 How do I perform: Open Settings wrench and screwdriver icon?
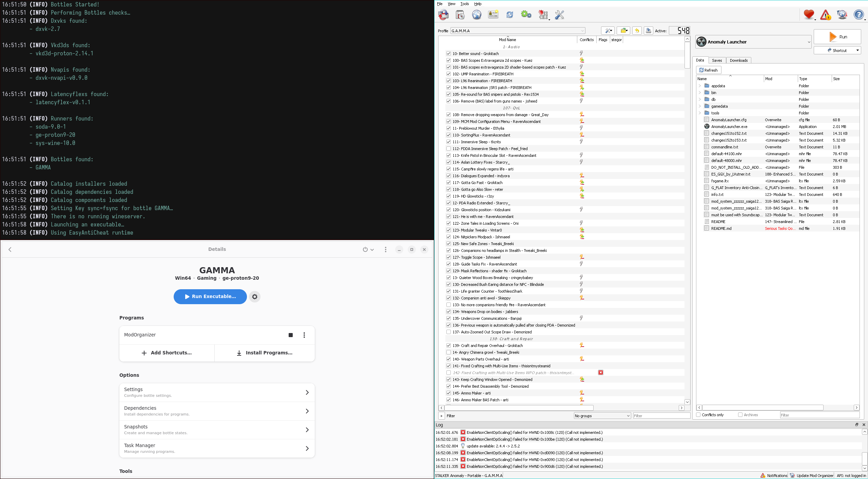pyautogui.click(x=559, y=15)
